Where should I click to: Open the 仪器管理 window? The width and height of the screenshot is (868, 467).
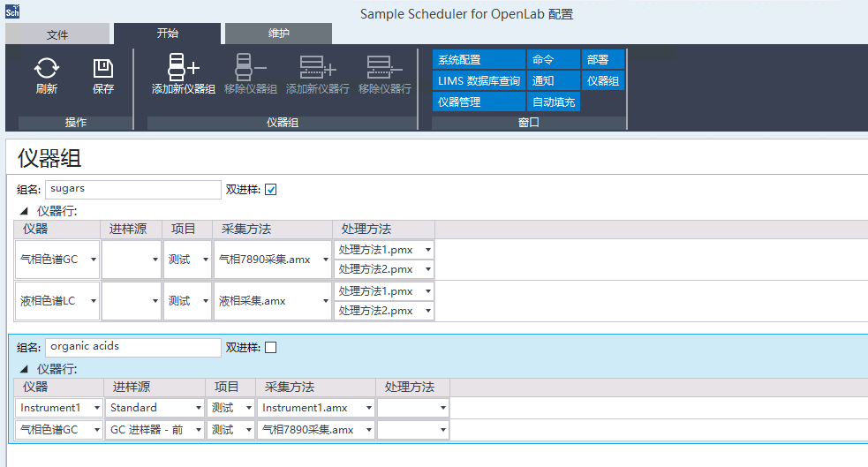click(479, 102)
